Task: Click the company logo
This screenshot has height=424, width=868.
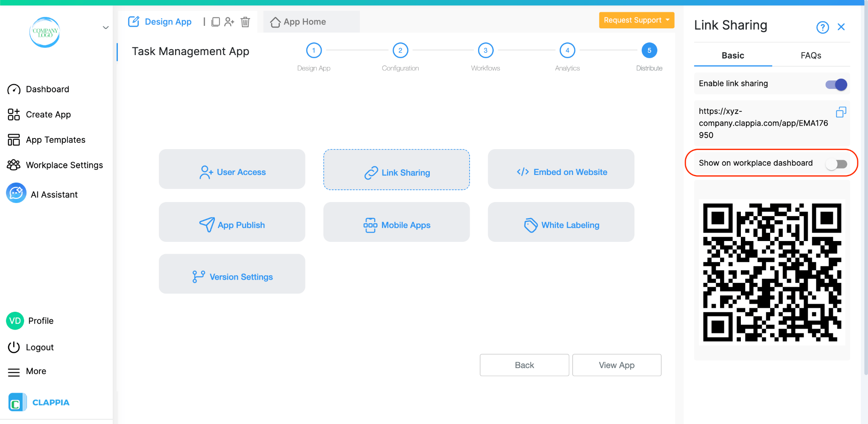Action: coord(45,32)
